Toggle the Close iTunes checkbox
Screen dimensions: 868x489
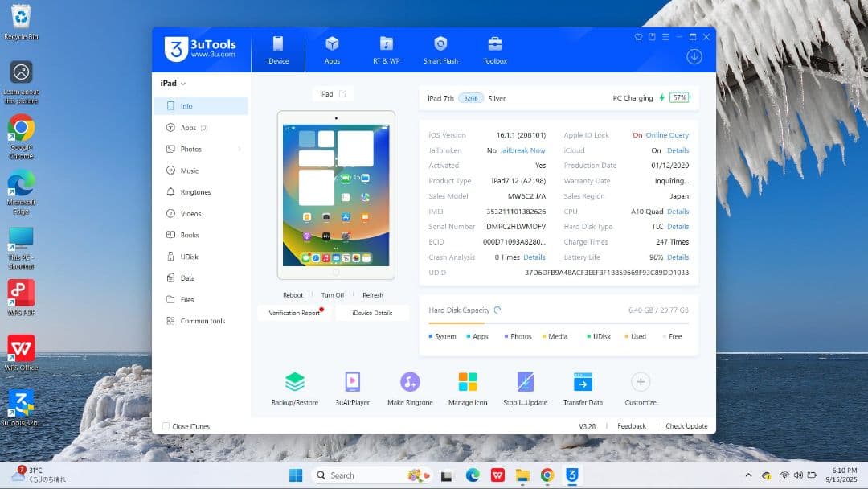(166, 426)
